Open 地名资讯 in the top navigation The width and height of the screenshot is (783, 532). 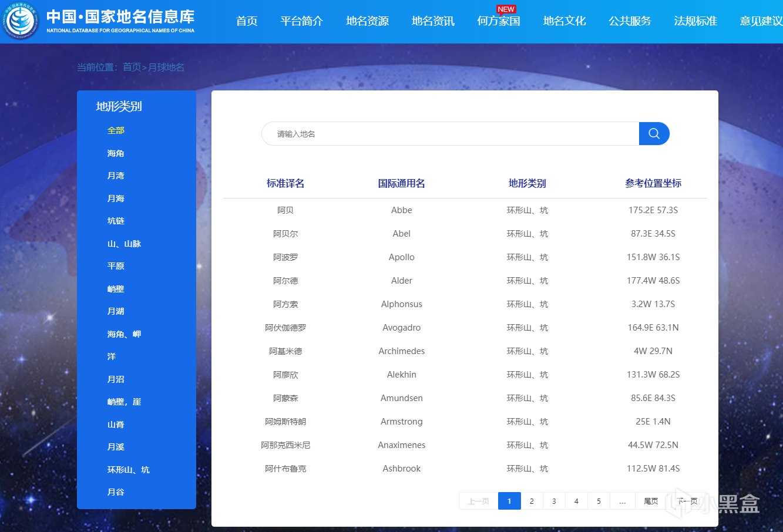433,21
